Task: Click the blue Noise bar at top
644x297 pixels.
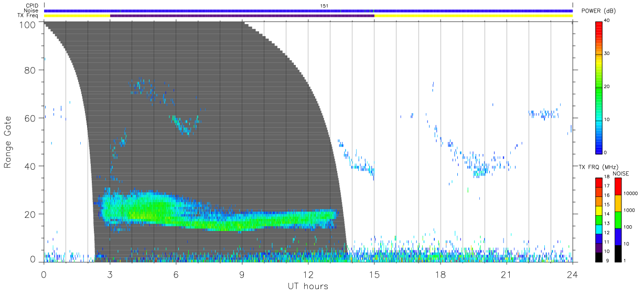Action: (308, 10)
